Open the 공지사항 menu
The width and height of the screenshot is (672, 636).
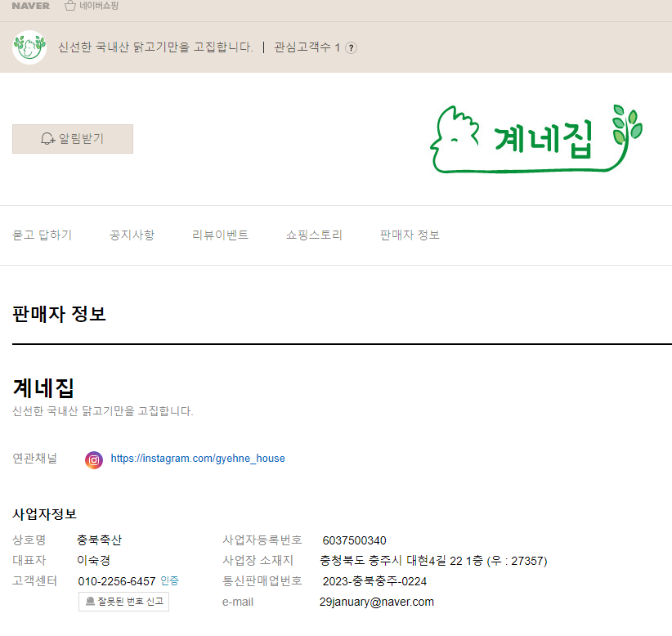coord(132,235)
